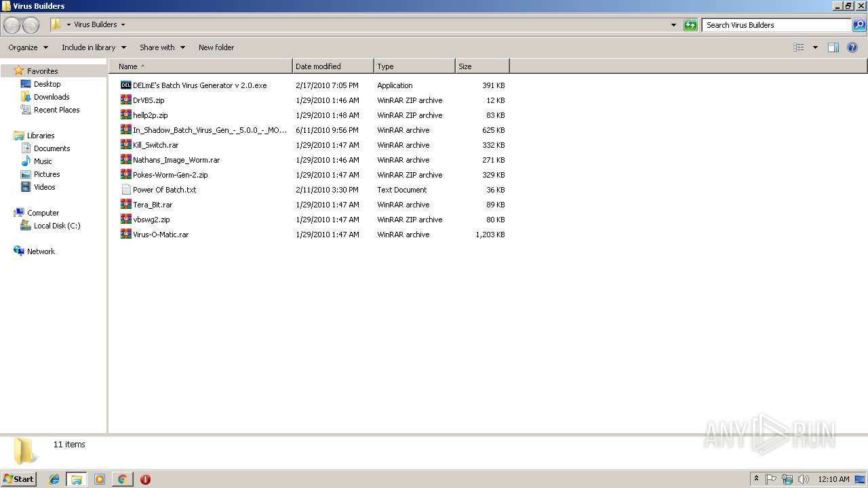Select Network in the navigation pane
Image resolution: width=868 pixels, height=488 pixels.
point(41,251)
